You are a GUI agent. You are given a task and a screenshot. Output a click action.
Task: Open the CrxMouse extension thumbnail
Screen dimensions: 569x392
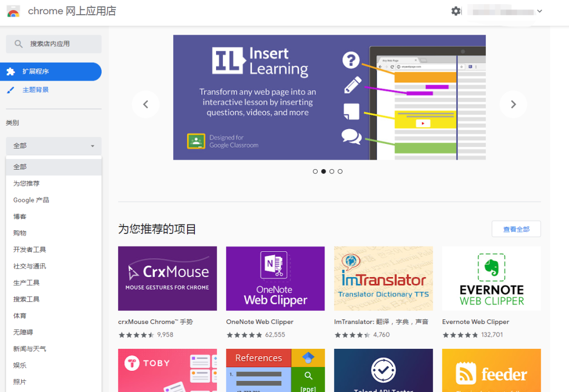[x=168, y=278]
